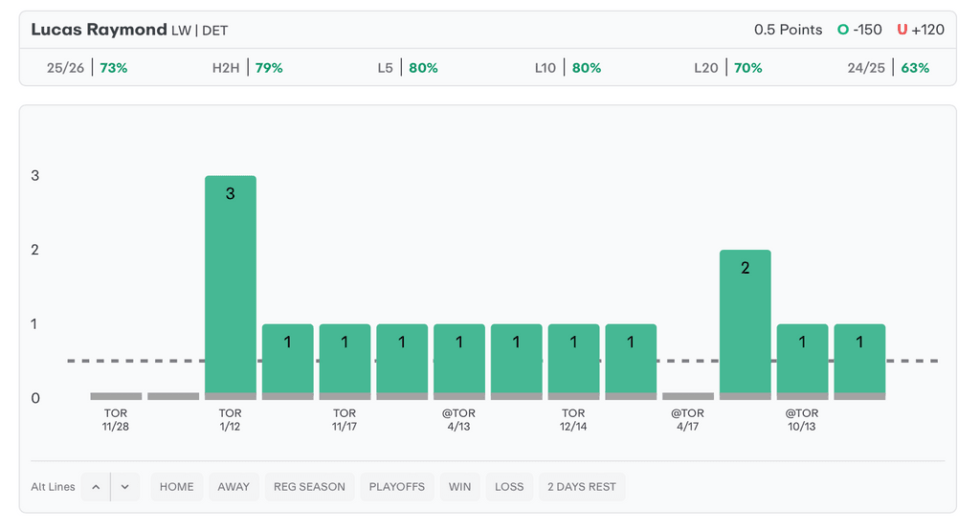This screenshot has height=531, width=980.
Task: Open the 24/25 season split
Action: point(888,68)
